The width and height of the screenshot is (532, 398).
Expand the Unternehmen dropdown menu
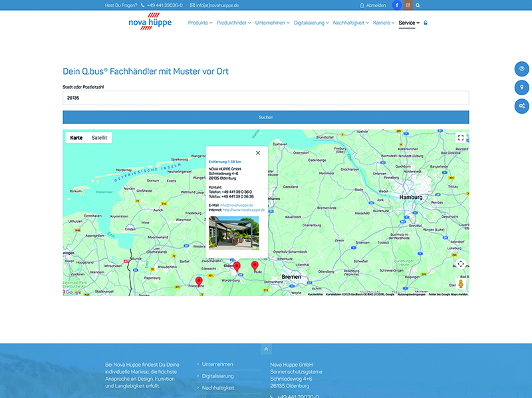tap(273, 23)
